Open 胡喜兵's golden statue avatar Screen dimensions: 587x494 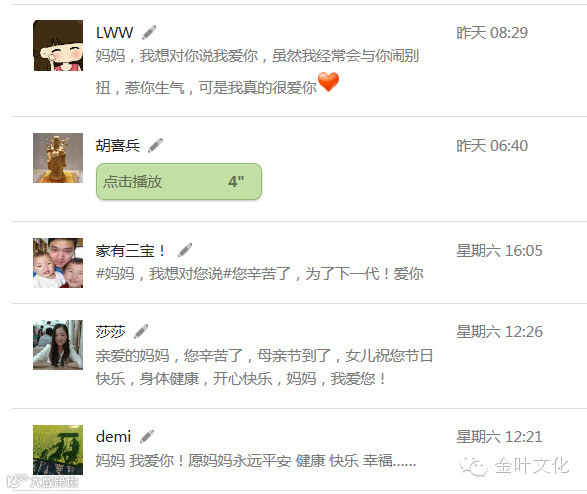(58, 158)
